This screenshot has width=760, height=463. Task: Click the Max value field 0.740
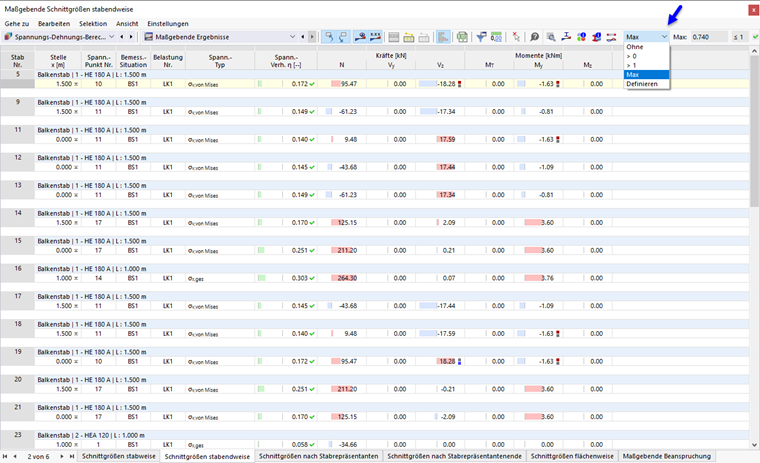709,37
